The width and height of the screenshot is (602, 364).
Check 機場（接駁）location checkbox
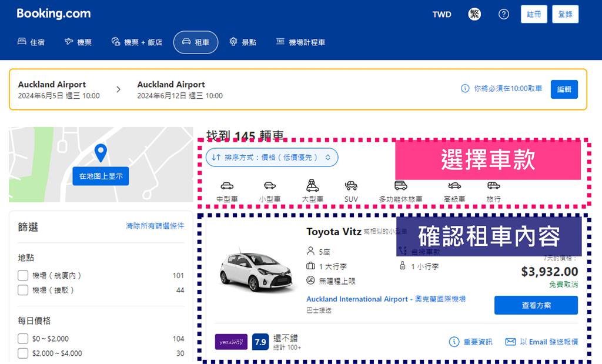coord(23,290)
